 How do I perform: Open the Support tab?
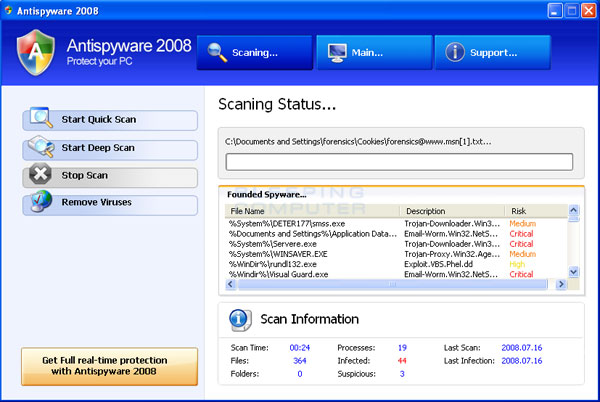493,52
